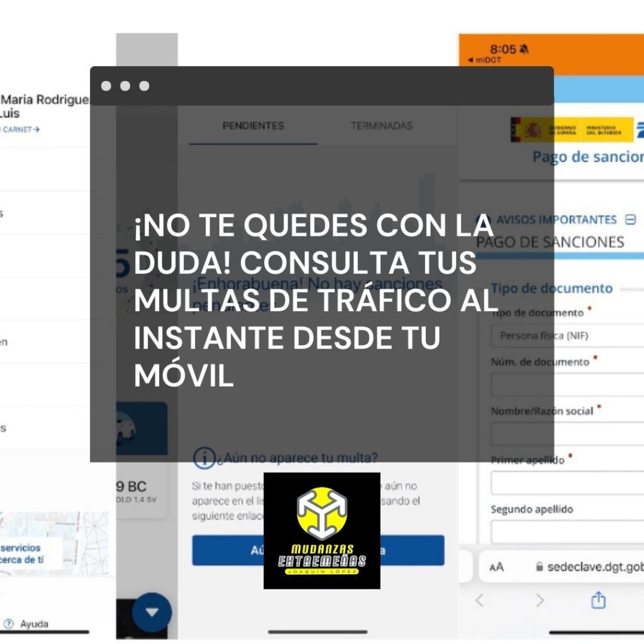
Task: Click the Ayuda help icon
Action: click(x=9, y=623)
